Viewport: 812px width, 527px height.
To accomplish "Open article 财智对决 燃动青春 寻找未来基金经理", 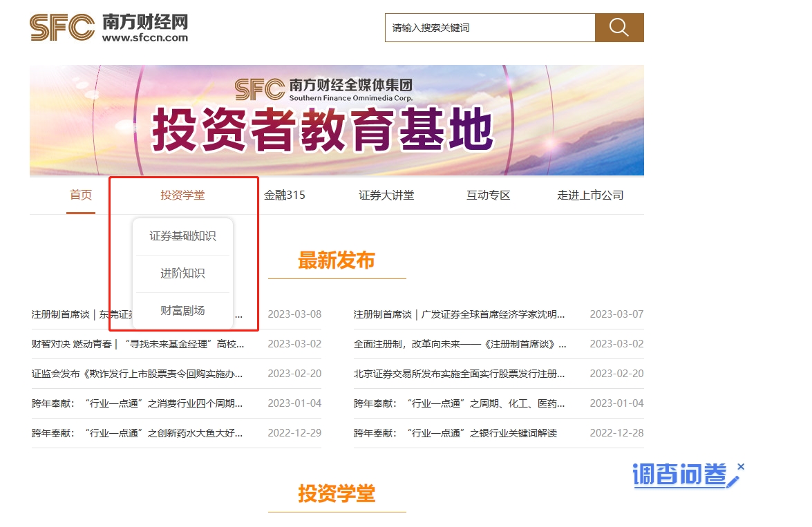I will (138, 344).
